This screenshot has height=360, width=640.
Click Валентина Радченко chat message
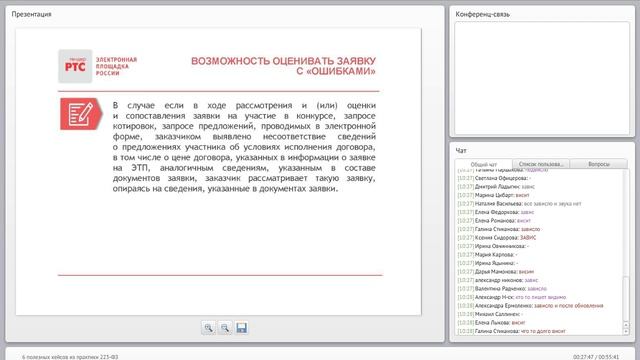point(502,289)
